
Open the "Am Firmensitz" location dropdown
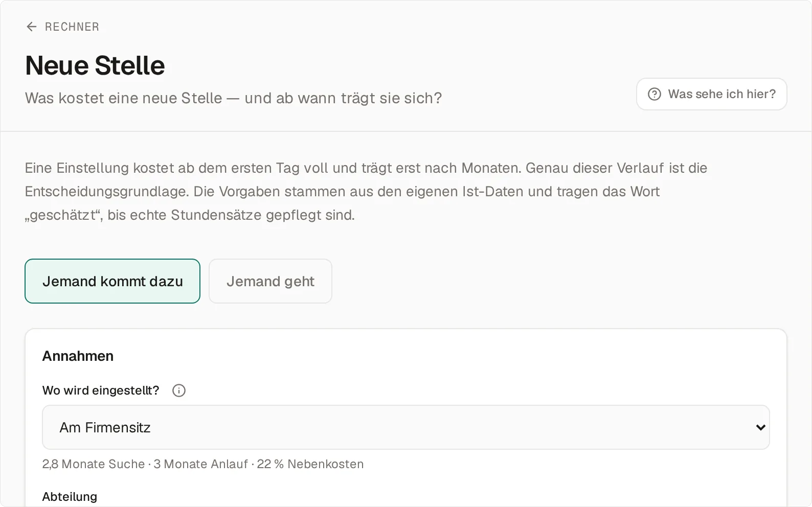coord(406,427)
